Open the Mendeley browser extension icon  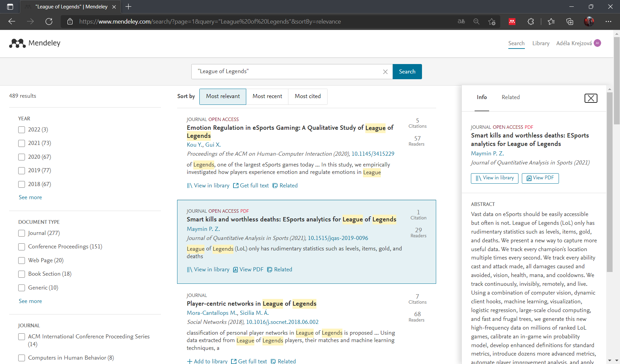[x=512, y=22]
